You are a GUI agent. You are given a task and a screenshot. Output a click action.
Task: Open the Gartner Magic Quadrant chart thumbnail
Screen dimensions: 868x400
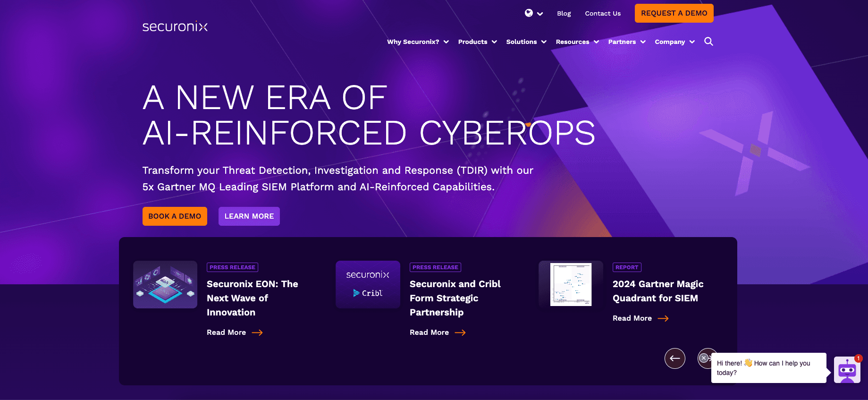point(571,284)
